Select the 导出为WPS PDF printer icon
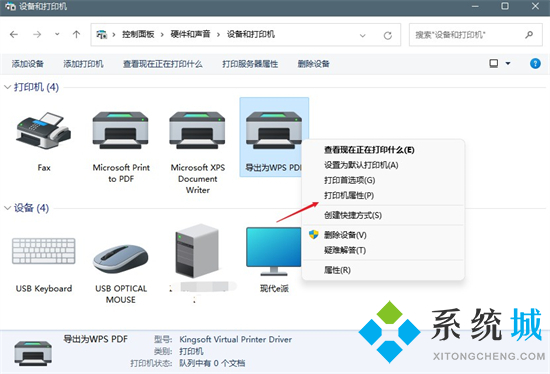 (x=274, y=131)
